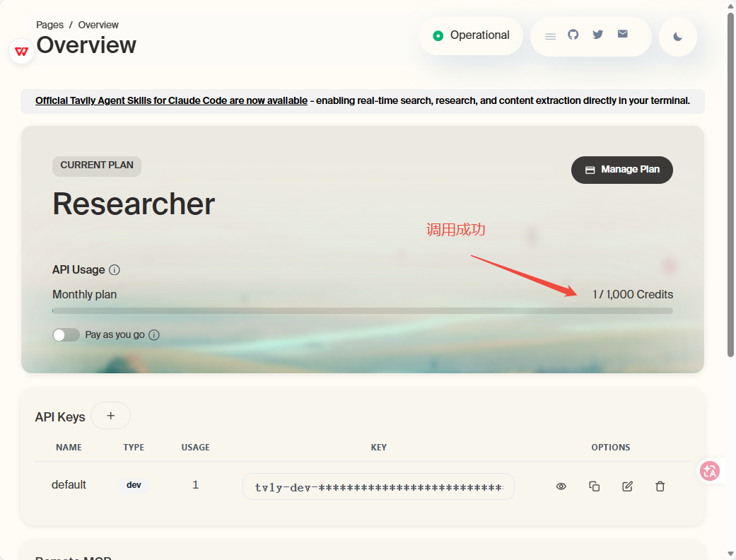This screenshot has height=560, width=736.
Task: Click the usage count '1' in default row
Action: coord(196,485)
